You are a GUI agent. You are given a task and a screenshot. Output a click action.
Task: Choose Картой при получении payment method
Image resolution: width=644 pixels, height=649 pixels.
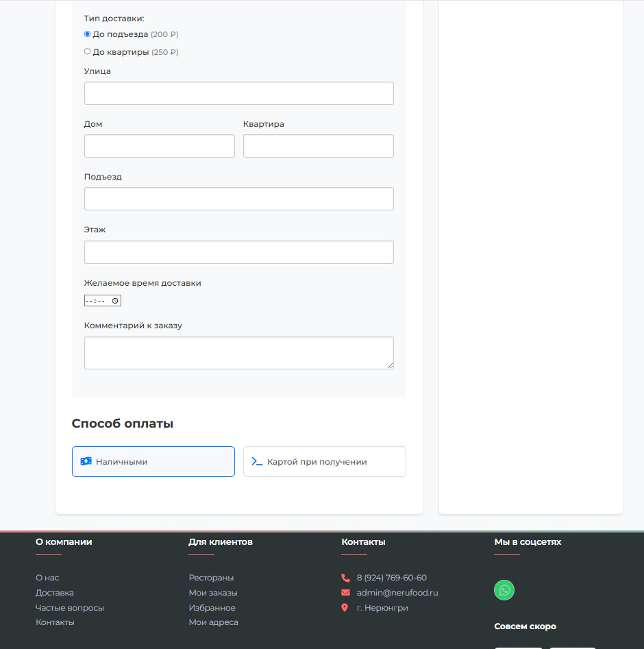pyautogui.click(x=325, y=461)
